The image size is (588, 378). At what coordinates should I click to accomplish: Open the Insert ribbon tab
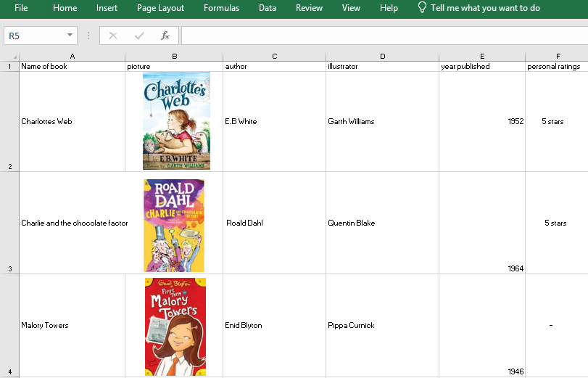[x=107, y=8]
